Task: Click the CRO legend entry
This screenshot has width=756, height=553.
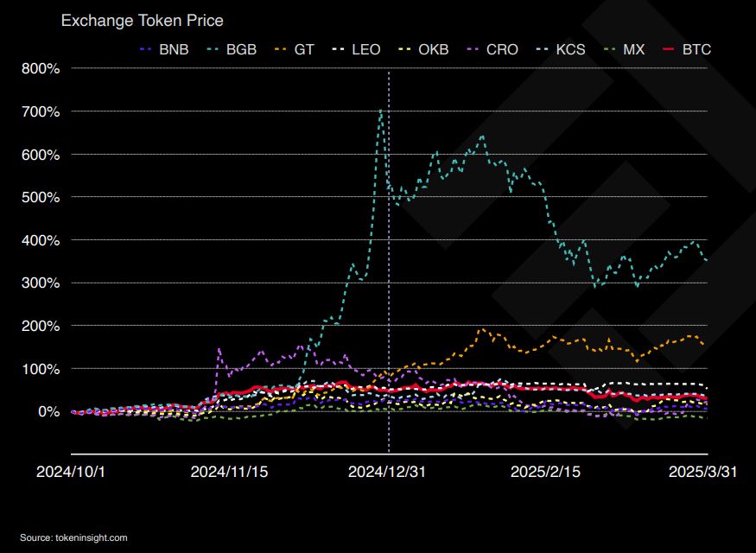Action: 492,49
